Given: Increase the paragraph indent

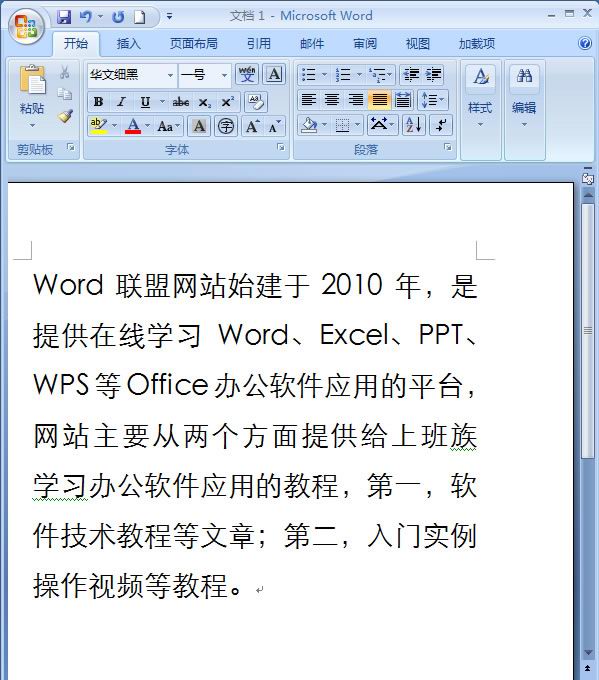Looking at the screenshot, I should point(433,75).
